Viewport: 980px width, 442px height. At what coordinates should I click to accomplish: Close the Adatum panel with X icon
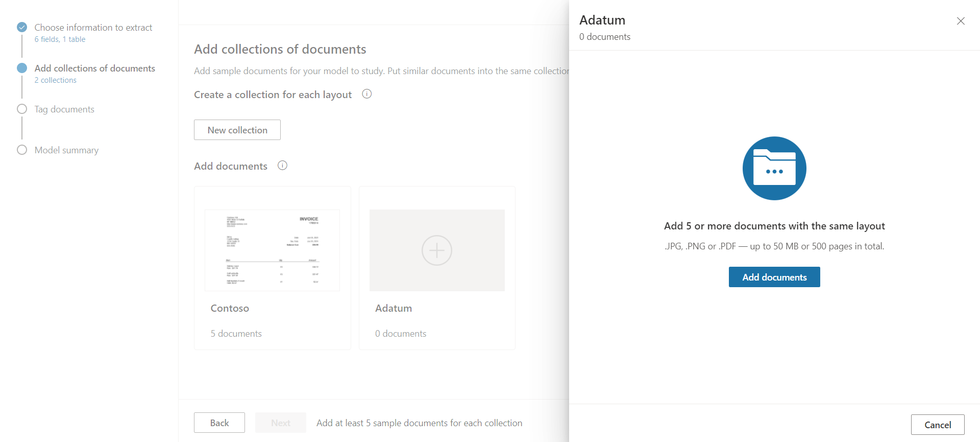click(961, 21)
